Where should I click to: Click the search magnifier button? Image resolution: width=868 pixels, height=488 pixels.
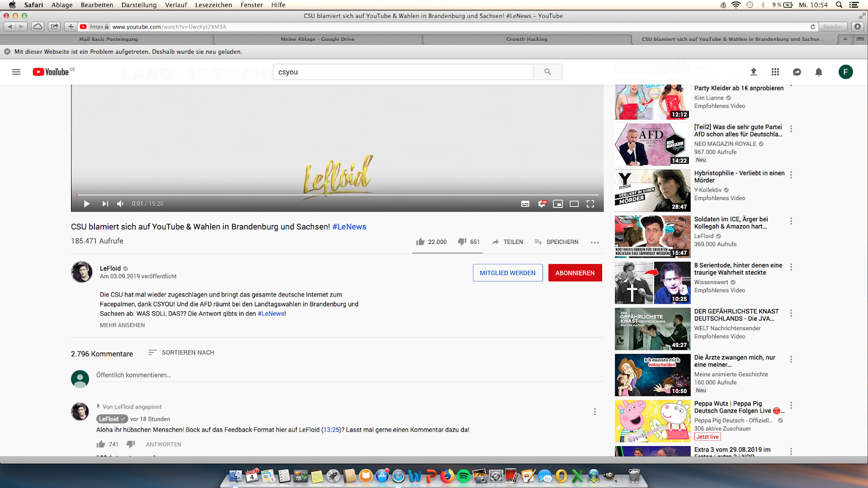[x=547, y=72]
